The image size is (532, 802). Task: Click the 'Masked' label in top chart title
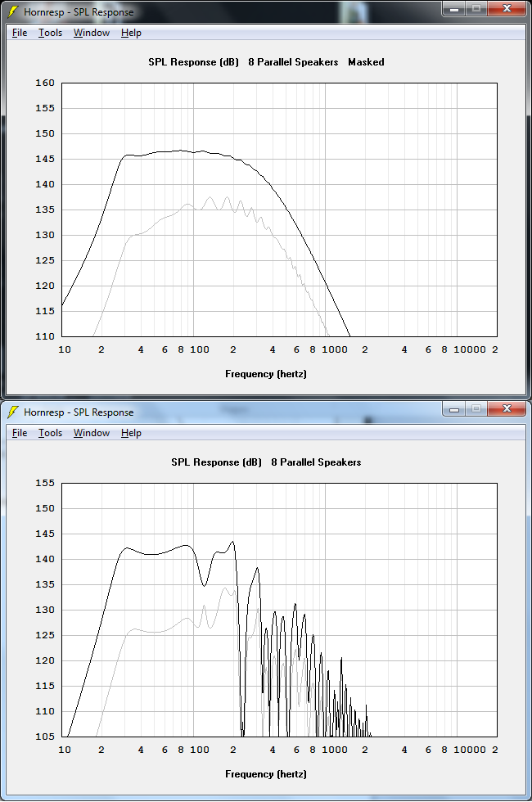click(367, 62)
